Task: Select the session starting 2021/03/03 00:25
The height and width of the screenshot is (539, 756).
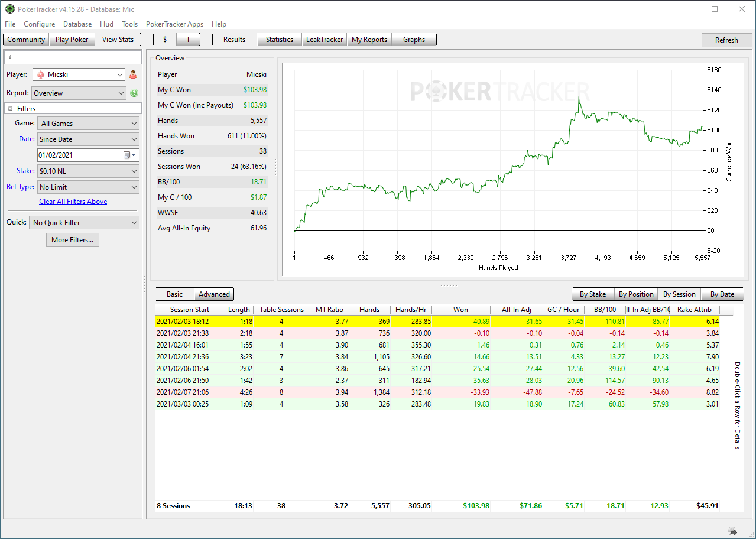Action: (437, 404)
